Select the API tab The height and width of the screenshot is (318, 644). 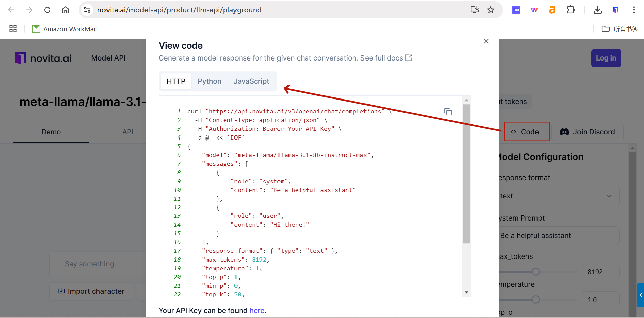click(x=128, y=132)
